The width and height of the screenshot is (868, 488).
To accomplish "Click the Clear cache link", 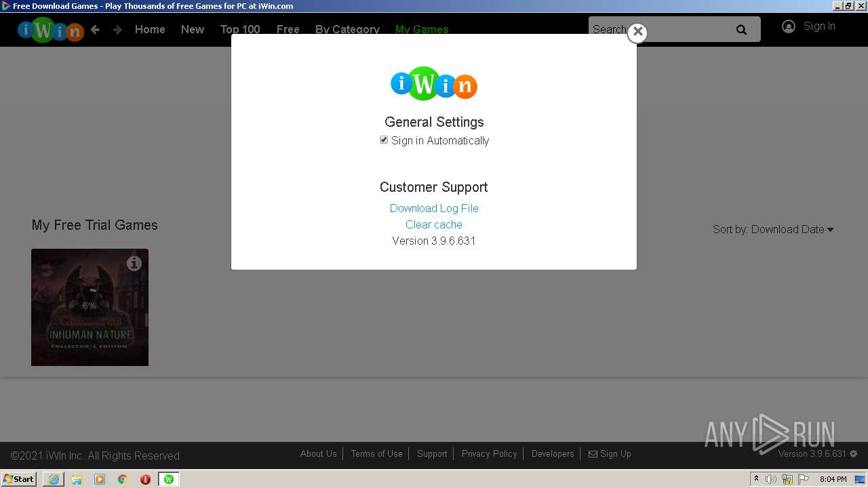I will [434, 224].
